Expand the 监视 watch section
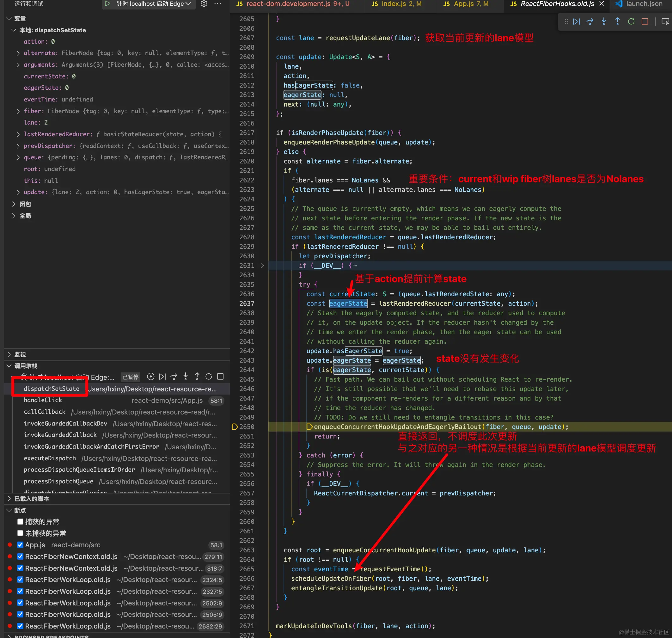This screenshot has height=638, width=672. tap(9, 354)
